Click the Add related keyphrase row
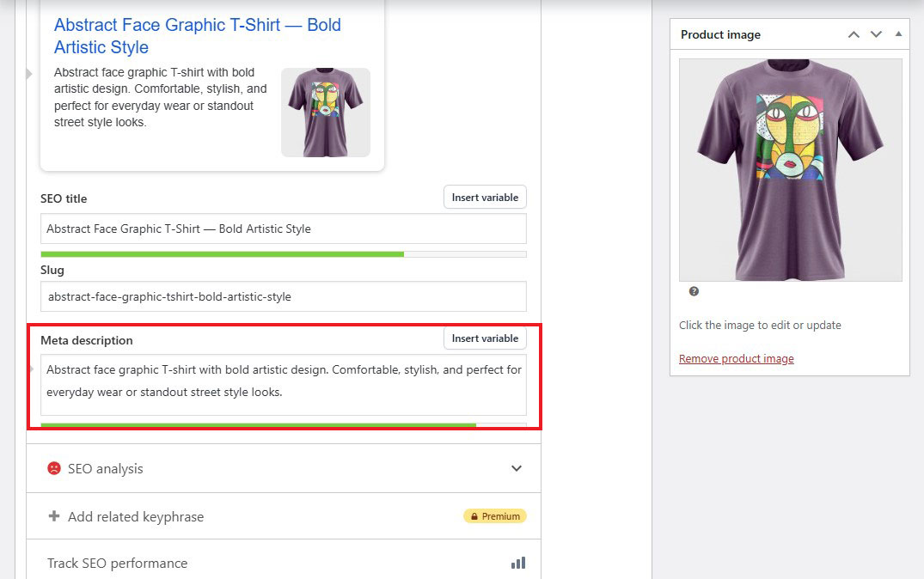This screenshot has height=579, width=924. click(135, 516)
